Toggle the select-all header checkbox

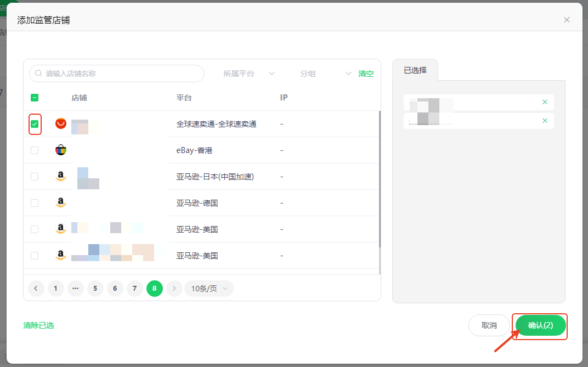35,98
